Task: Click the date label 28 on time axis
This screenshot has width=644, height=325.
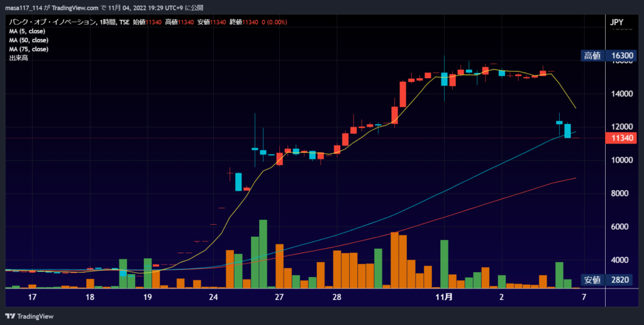Action: click(337, 297)
